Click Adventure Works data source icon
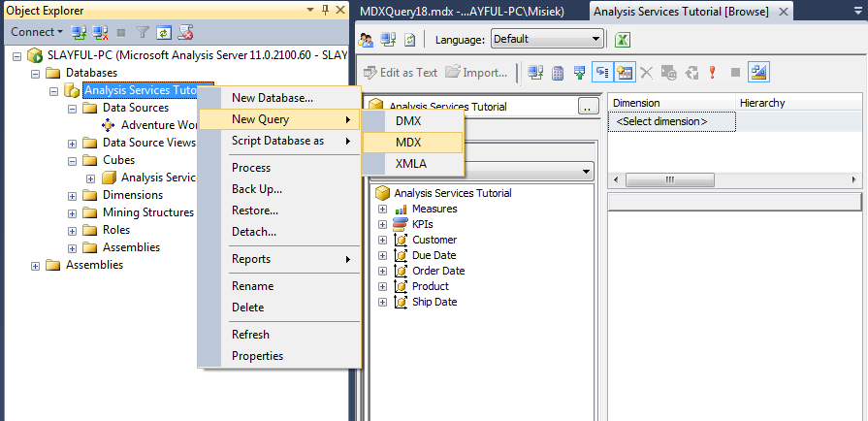The width and height of the screenshot is (868, 421). [108, 124]
